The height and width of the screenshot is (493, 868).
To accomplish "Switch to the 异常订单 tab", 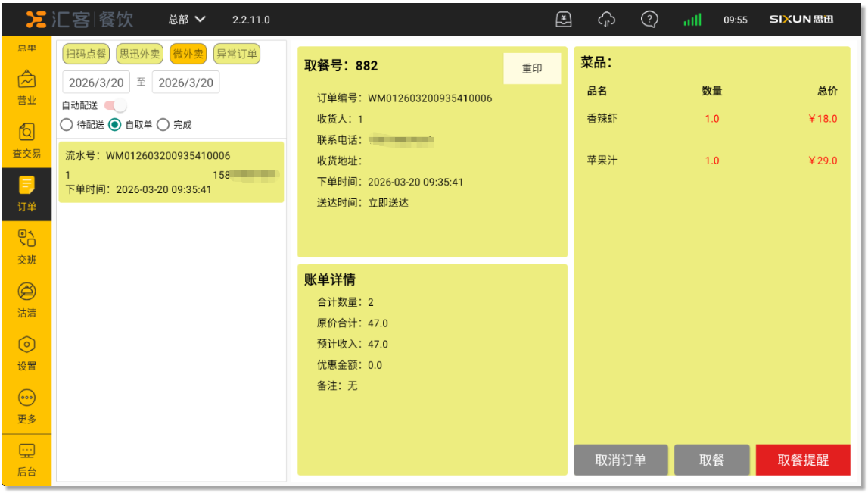I will (x=236, y=54).
